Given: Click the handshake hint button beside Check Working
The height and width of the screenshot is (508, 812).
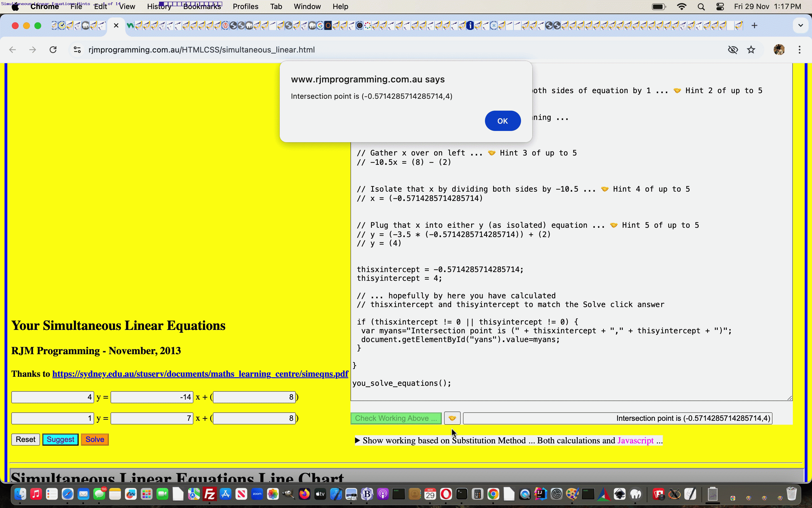Looking at the screenshot, I should click(452, 418).
